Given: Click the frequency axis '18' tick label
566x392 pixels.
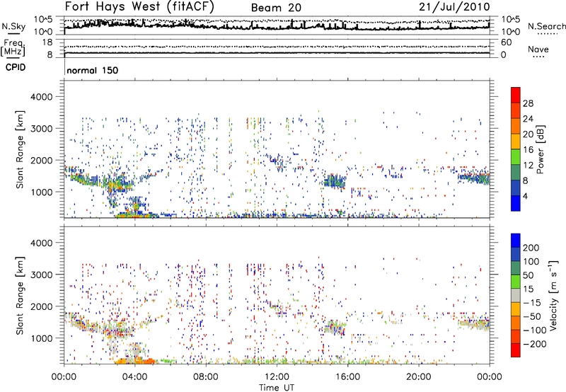Looking at the screenshot, I should [x=47, y=42].
